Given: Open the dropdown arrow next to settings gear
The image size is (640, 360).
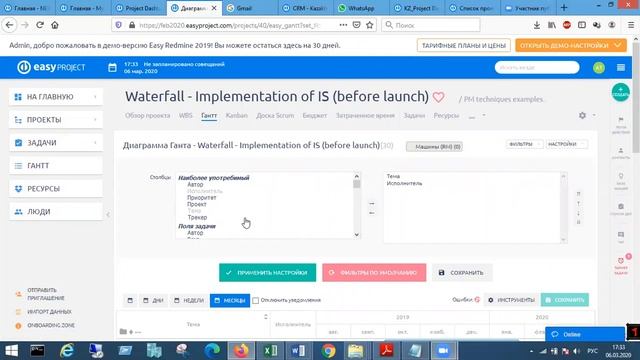Looking at the screenshot, I should coord(594,116).
